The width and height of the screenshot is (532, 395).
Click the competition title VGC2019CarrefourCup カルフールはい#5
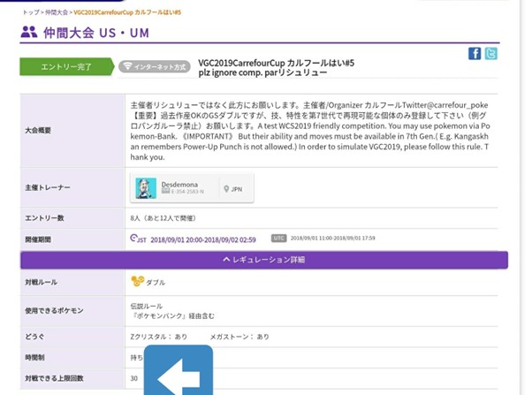pos(277,63)
